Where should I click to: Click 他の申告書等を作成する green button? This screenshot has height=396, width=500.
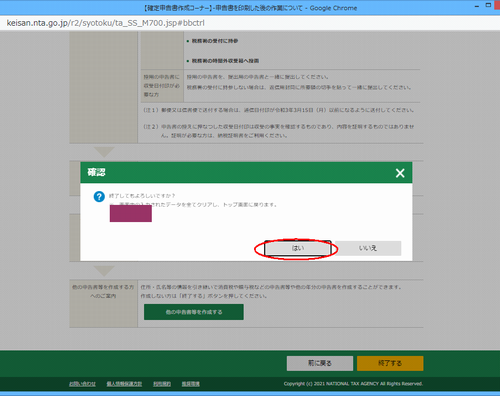[x=194, y=312]
